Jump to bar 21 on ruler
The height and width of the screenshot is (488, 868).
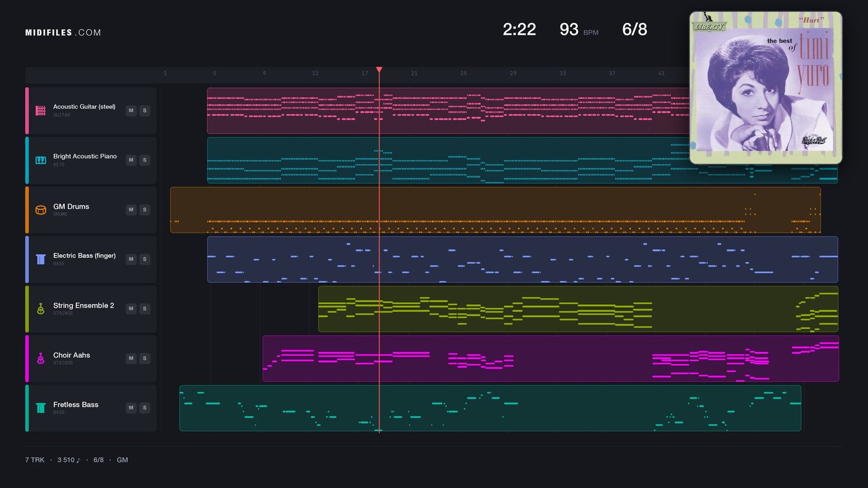coord(414,73)
